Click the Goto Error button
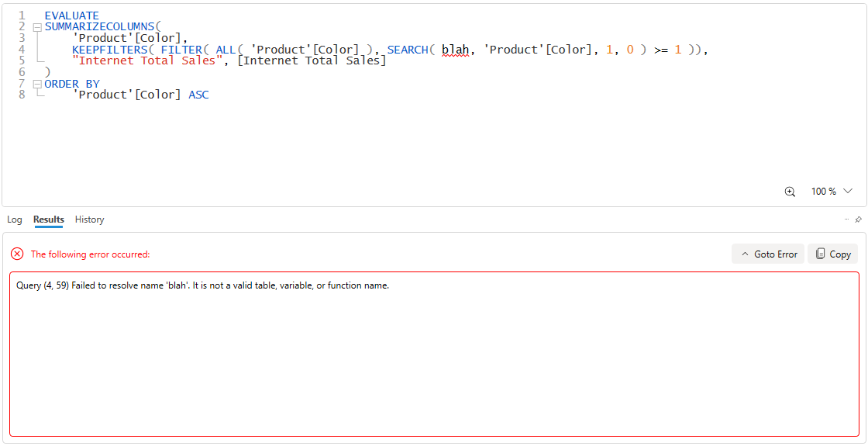This screenshot has height=446, width=868. [x=768, y=254]
